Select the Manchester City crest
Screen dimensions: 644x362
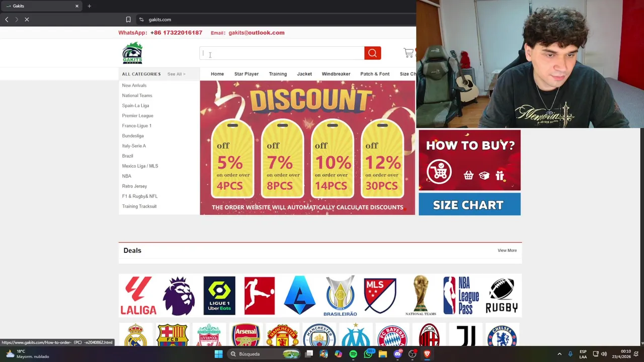(319, 335)
